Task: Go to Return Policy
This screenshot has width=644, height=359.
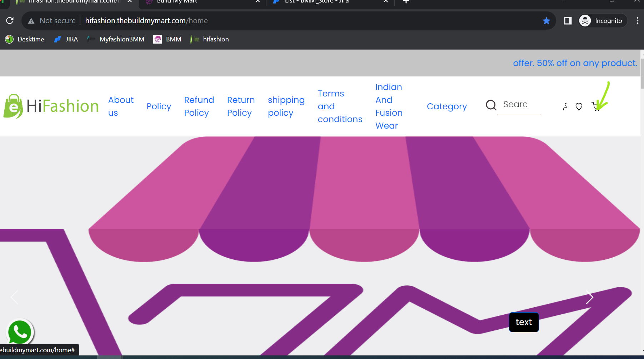Action: (241, 106)
